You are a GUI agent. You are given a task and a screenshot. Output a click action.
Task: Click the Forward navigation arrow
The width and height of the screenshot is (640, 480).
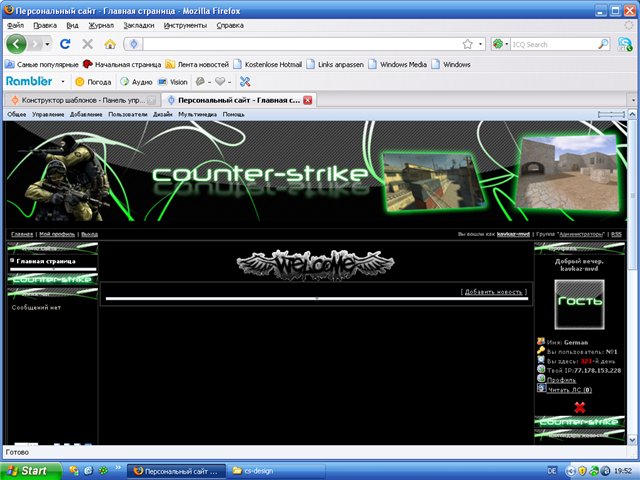[36, 44]
